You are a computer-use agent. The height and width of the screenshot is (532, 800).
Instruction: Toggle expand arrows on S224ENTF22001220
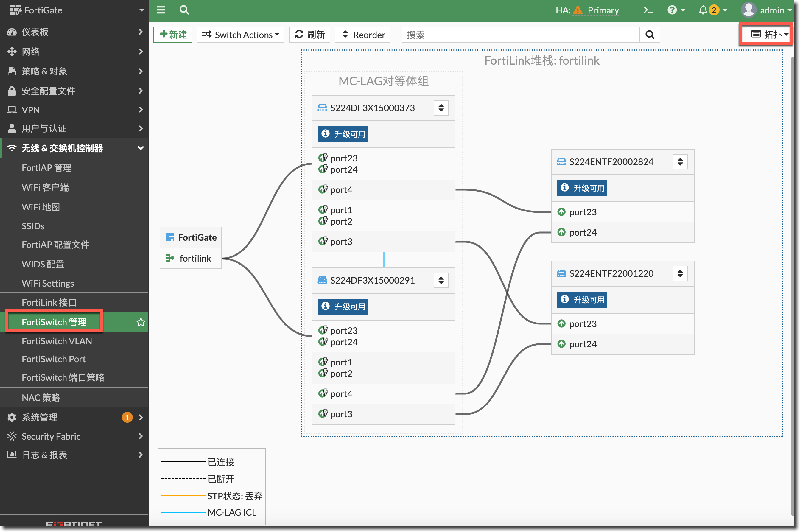click(x=680, y=273)
